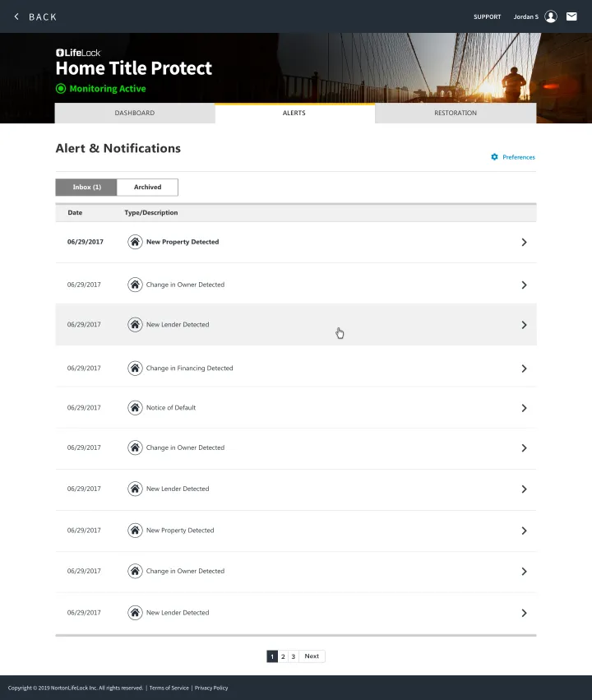
Task: Open the user profile avatar icon
Action: [551, 16]
